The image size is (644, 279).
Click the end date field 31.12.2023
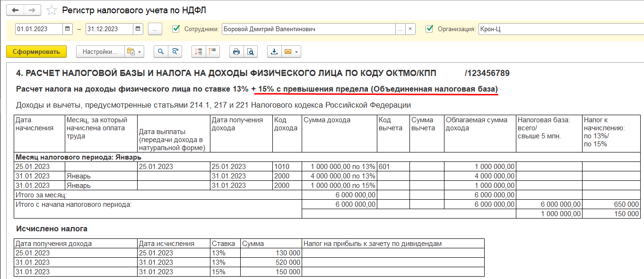(x=109, y=29)
